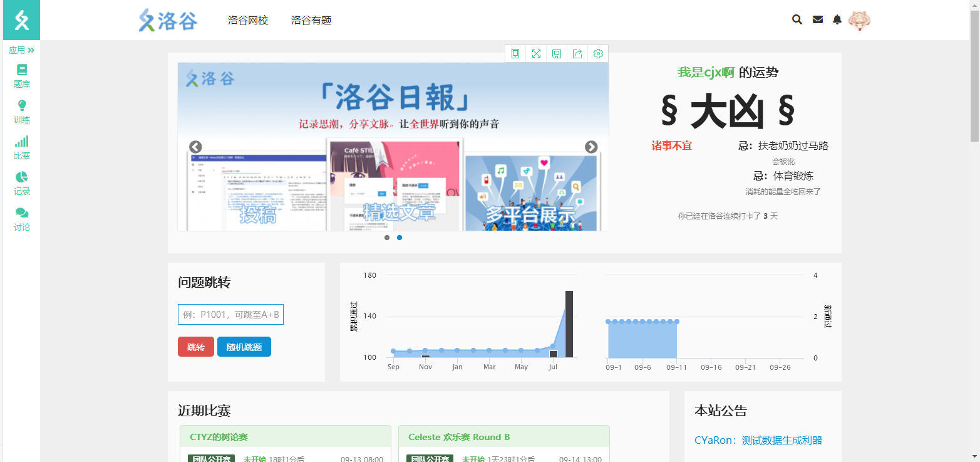Open the 比赛 contests section in sidebar
Screen dimensions: 980x462
(21, 148)
